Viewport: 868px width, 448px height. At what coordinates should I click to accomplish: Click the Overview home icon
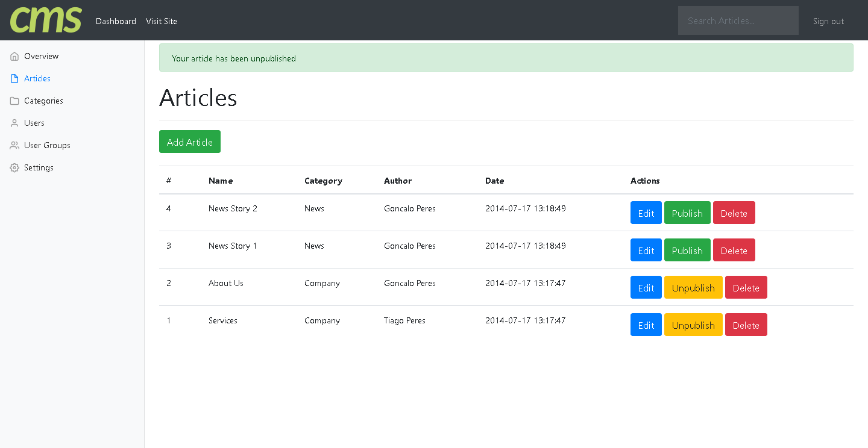click(x=14, y=57)
